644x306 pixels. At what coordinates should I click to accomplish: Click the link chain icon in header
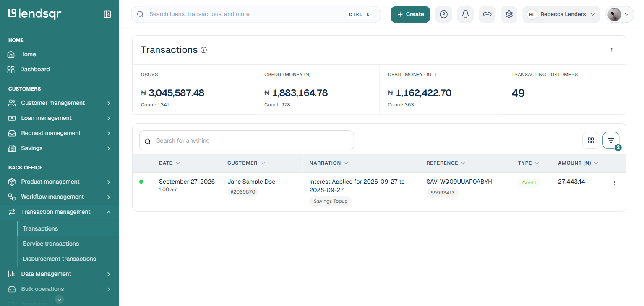487,14
